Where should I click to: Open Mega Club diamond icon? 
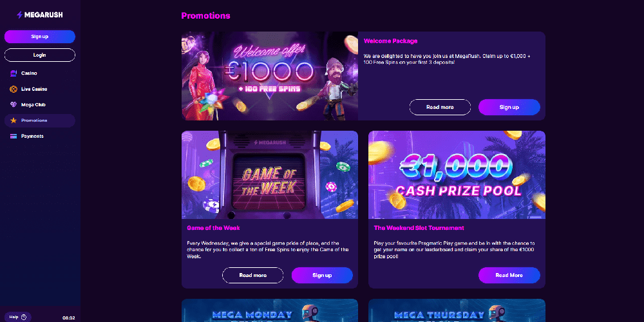pyautogui.click(x=14, y=105)
